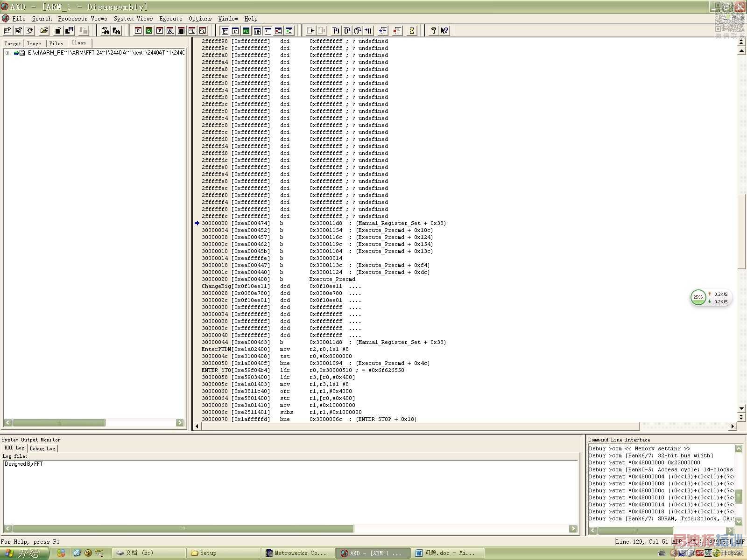Image resolution: width=747 pixels, height=560 pixels.
Task: Click the Load Image toolbar icon
Action: click(7, 31)
